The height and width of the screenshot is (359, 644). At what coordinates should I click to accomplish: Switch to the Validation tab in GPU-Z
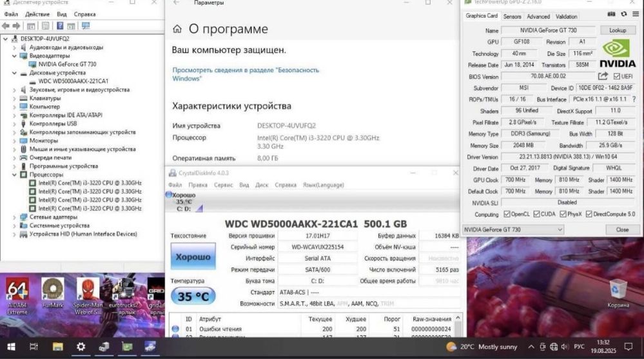pos(567,16)
